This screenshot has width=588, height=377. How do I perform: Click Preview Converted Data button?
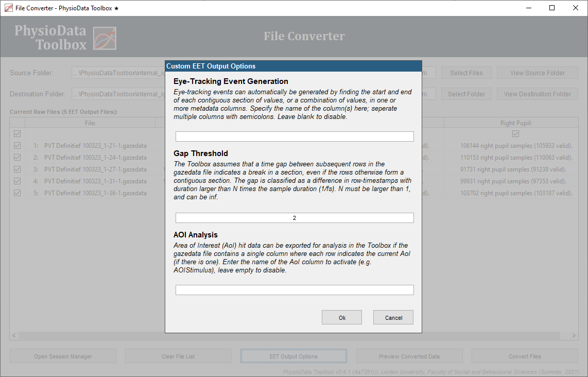409,356
